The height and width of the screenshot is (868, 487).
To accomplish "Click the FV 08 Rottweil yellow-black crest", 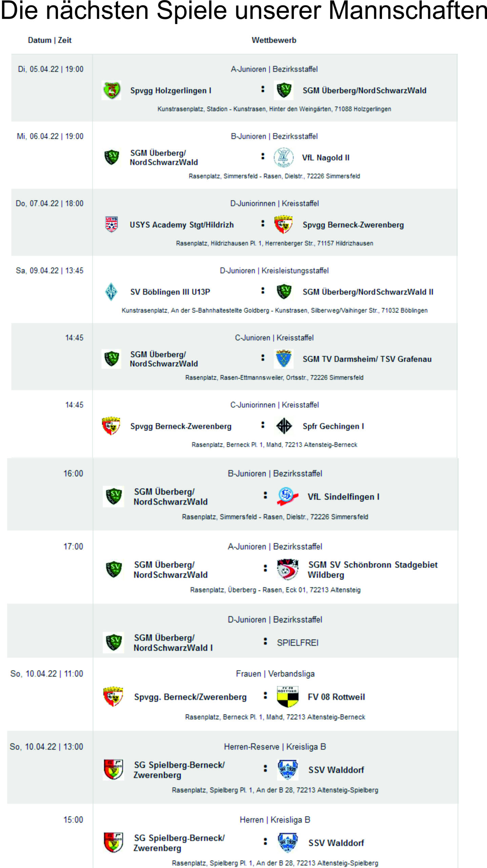I will tap(288, 697).
